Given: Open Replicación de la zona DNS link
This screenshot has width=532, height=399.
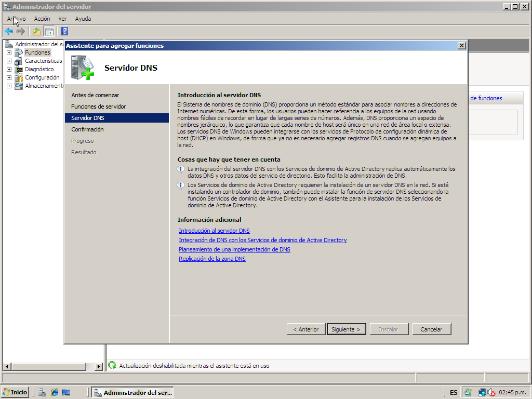Looking at the screenshot, I should pos(212,259).
